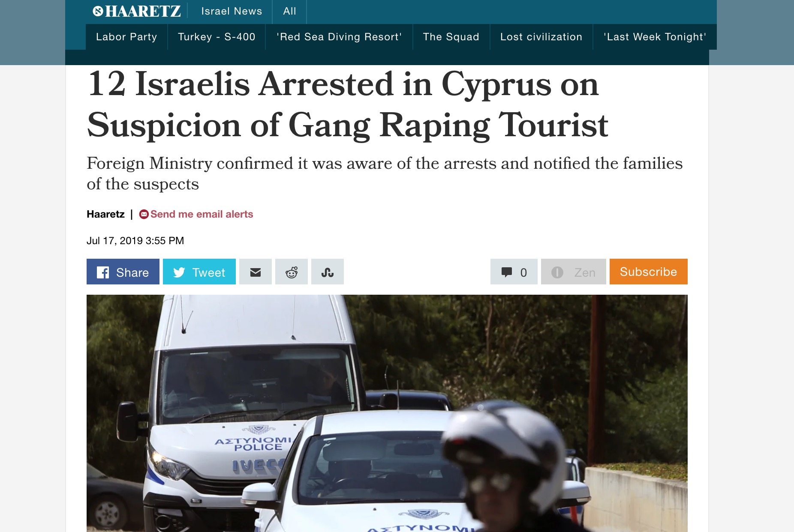The height and width of the screenshot is (532, 794).
Task: Click the orange Subscribe button
Action: pos(649,272)
